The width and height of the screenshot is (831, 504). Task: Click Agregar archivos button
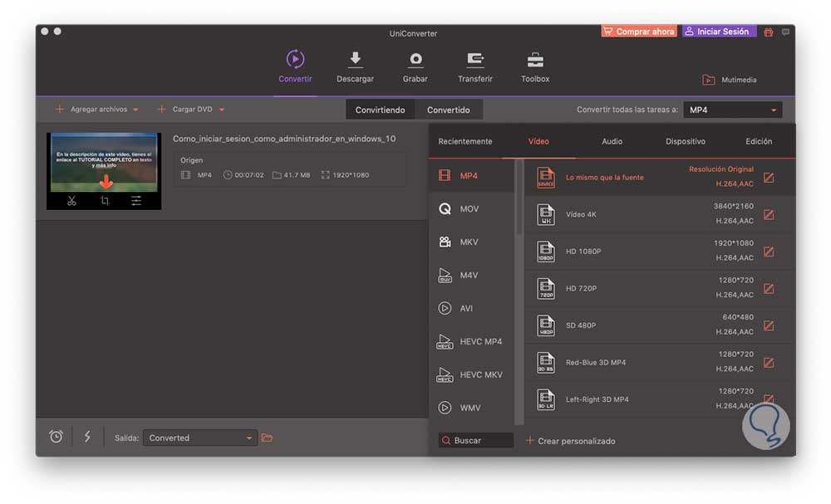click(91, 109)
